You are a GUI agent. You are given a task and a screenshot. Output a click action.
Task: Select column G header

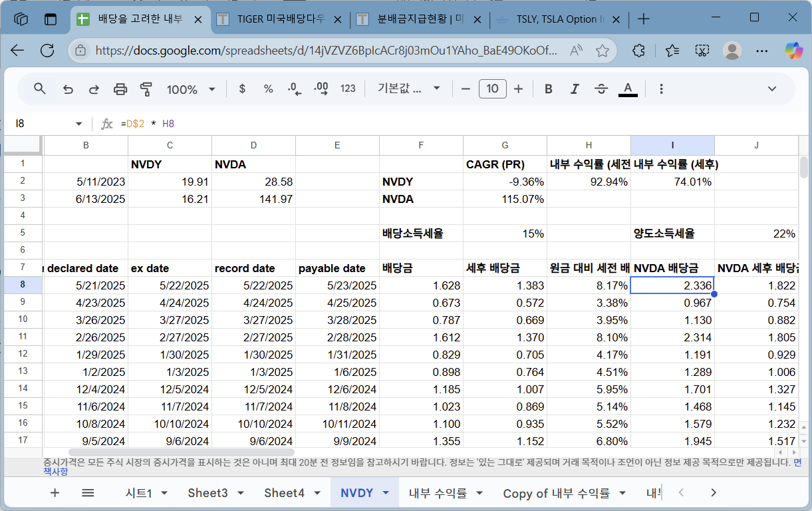[505, 145]
